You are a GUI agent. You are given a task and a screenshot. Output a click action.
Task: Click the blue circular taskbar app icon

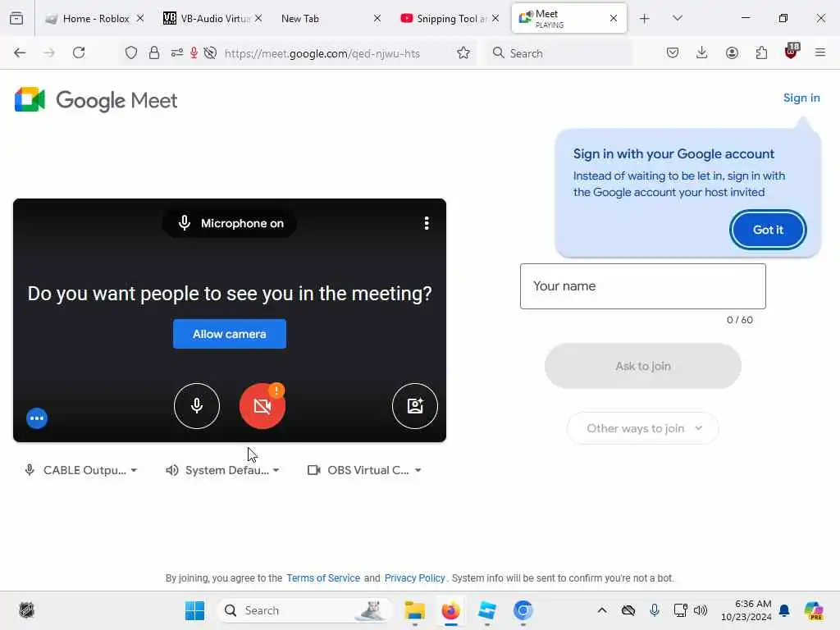tap(523, 610)
